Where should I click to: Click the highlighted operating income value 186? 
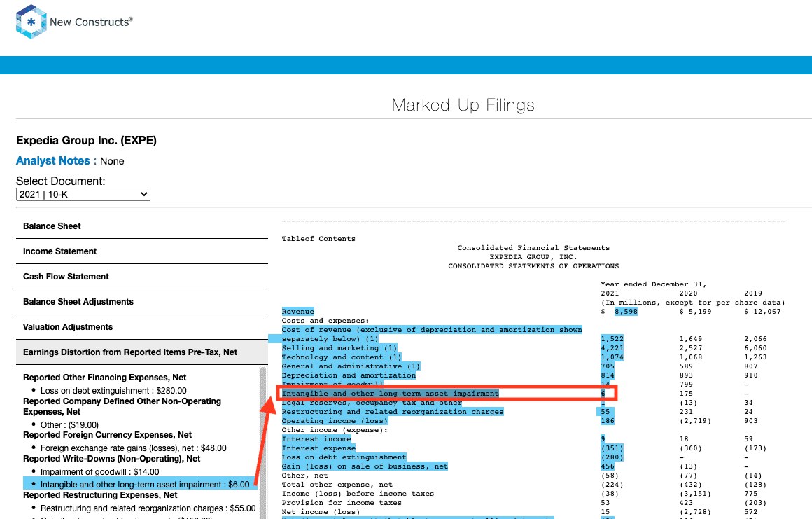coord(608,420)
